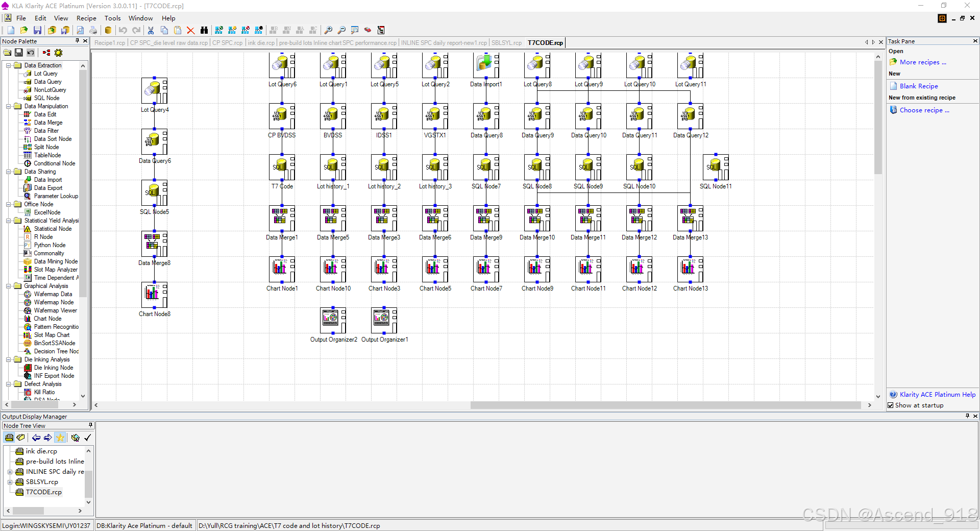Select the Data Import1 node on canvas
Image resolution: width=980 pixels, height=531 pixels.
point(486,65)
